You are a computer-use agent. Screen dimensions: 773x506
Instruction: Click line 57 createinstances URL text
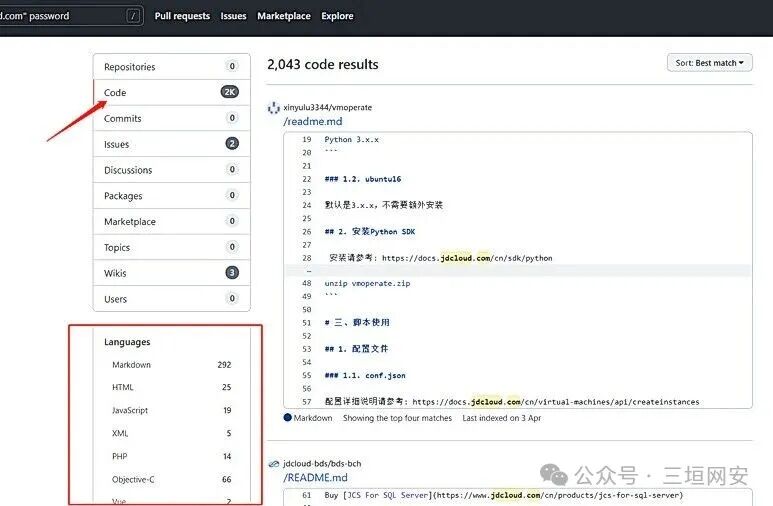pos(556,402)
